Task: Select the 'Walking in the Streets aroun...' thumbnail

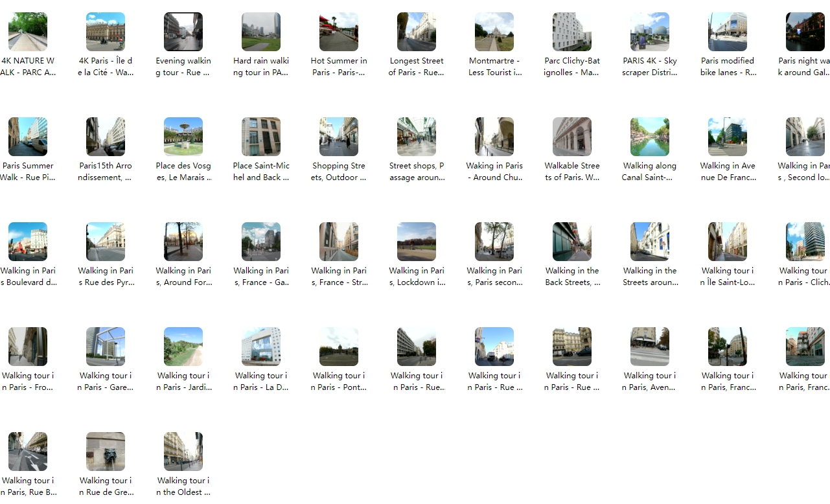Action: [x=650, y=242]
